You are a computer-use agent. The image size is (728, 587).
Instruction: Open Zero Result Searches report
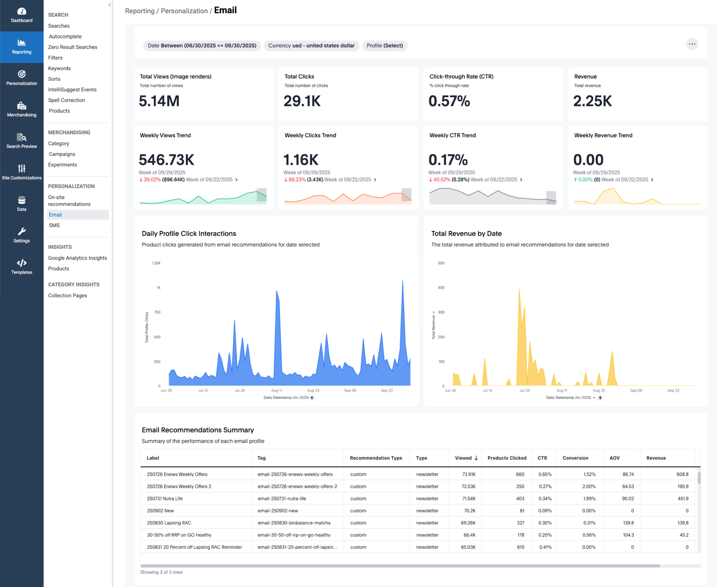point(73,47)
